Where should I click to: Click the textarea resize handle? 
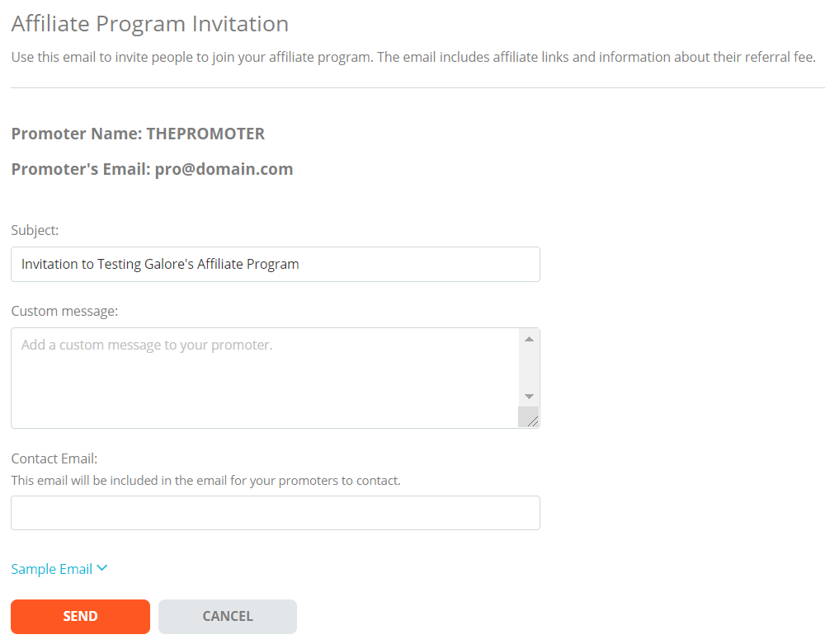coord(530,419)
